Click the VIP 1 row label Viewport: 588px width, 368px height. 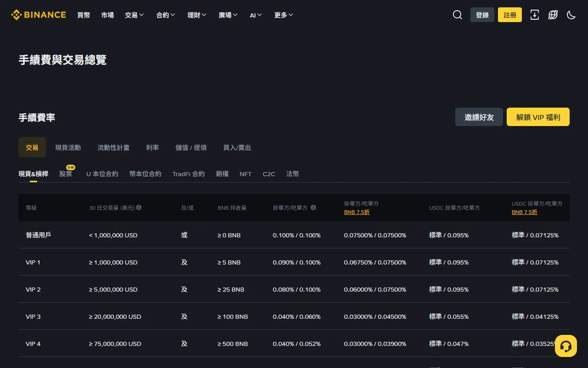tap(33, 262)
